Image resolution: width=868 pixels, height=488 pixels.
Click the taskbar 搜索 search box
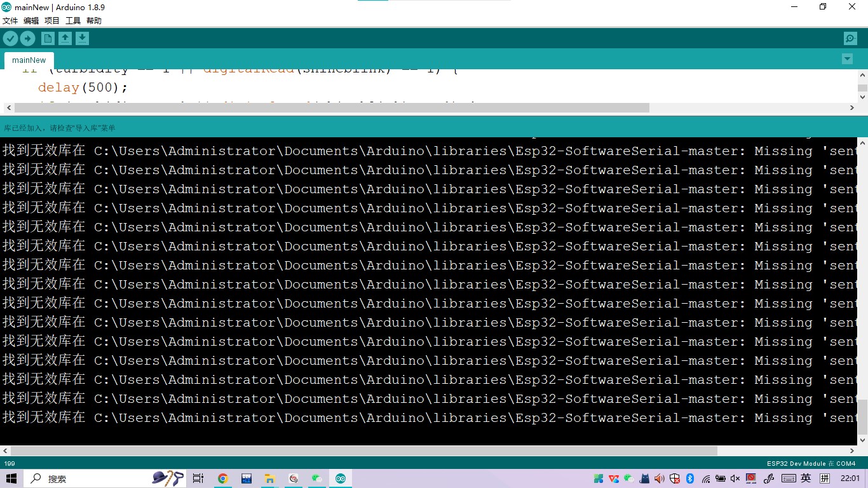[105, 478]
